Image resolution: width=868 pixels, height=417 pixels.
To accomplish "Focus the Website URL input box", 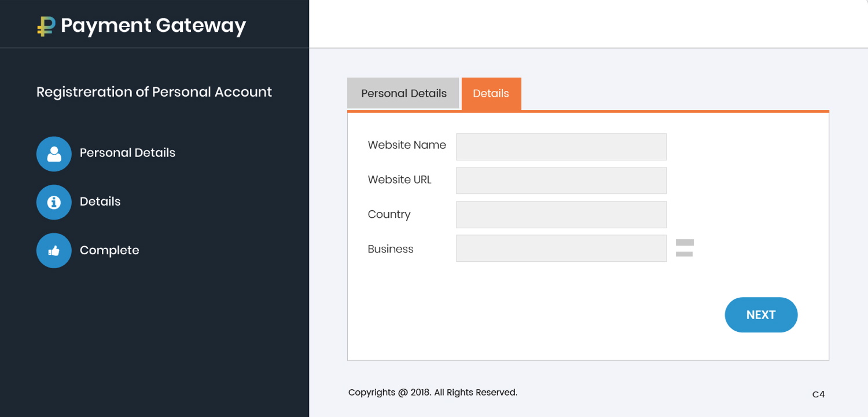I will click(x=561, y=180).
